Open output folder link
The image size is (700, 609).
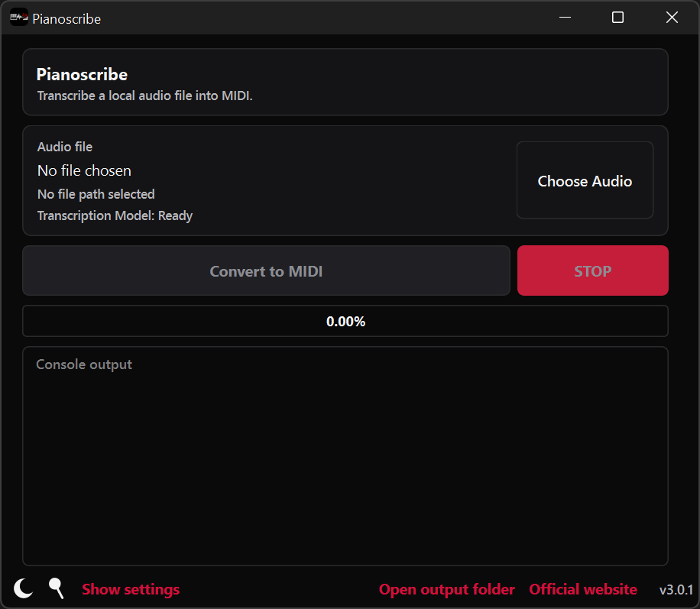[446, 589]
